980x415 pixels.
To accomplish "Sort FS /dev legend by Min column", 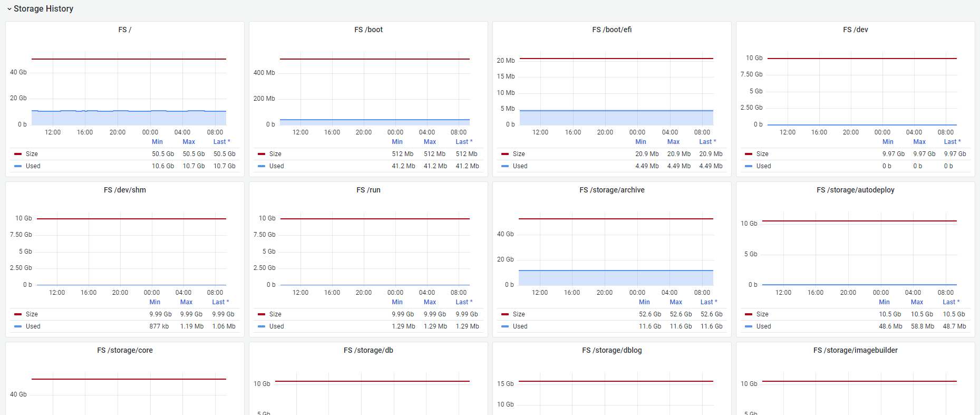I will 888,142.
